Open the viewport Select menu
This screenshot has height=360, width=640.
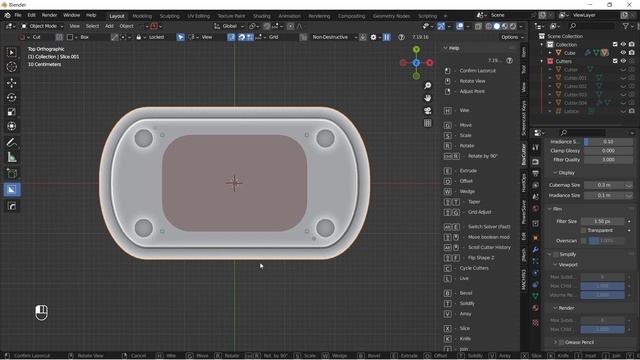click(92, 26)
